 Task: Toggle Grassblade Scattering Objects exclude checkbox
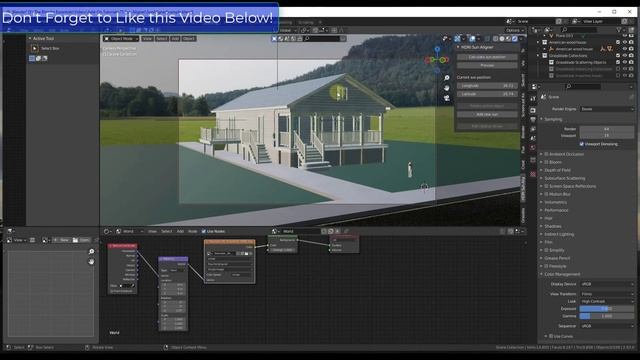618,62
